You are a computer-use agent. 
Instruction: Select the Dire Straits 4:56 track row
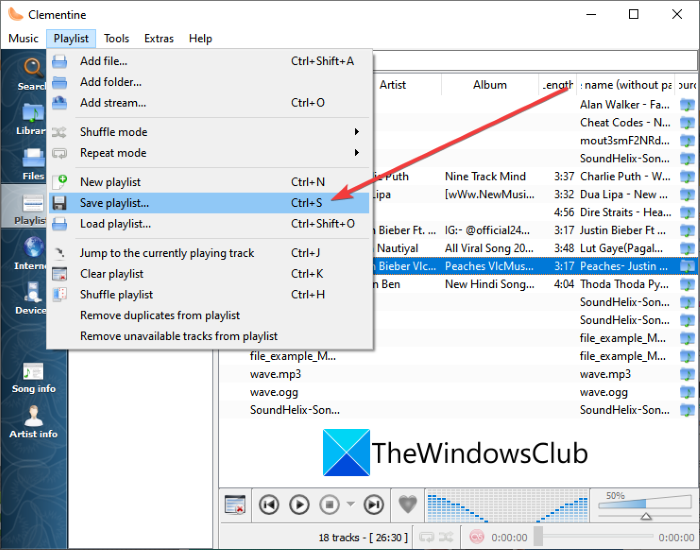pyautogui.click(x=534, y=212)
